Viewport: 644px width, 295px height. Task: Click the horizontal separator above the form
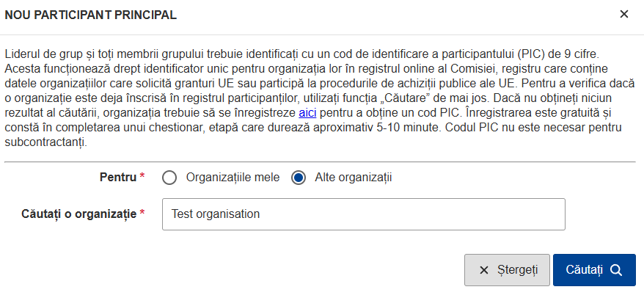pyautogui.click(x=320, y=161)
